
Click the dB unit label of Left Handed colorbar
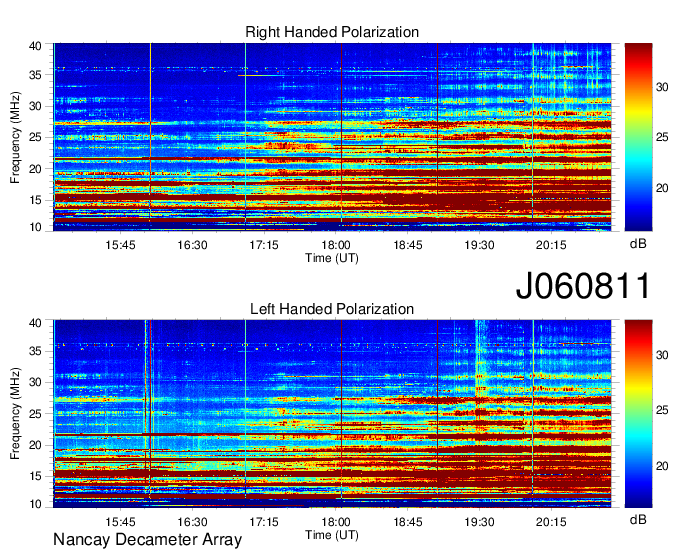[638, 519]
